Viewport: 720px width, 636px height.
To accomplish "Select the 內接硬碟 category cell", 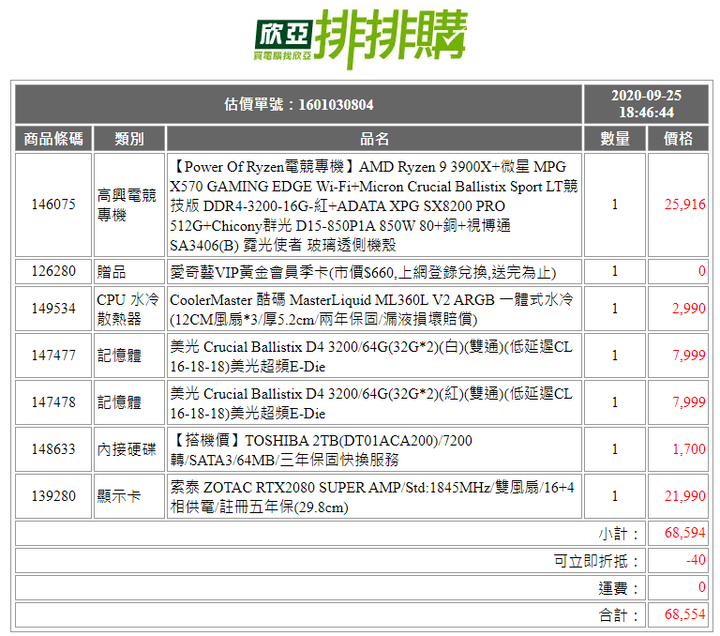I will tap(129, 449).
